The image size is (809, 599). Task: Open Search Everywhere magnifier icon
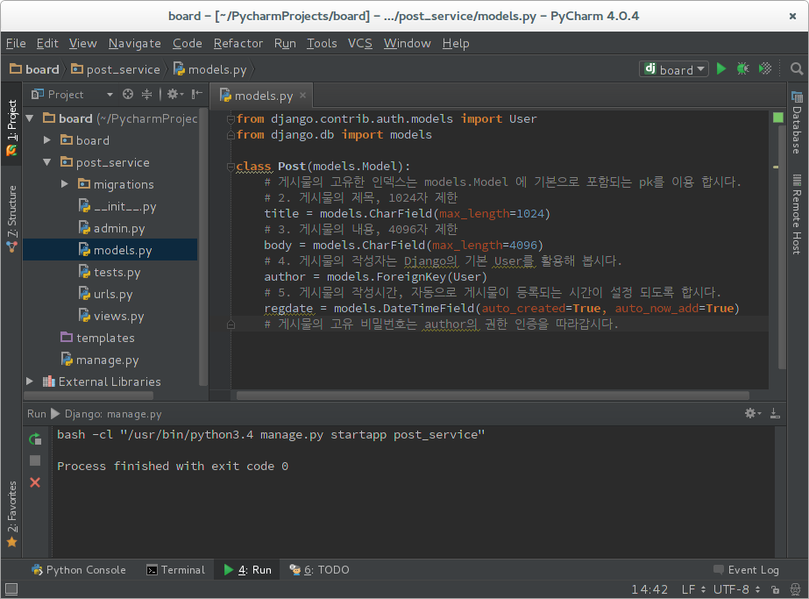[x=797, y=69]
